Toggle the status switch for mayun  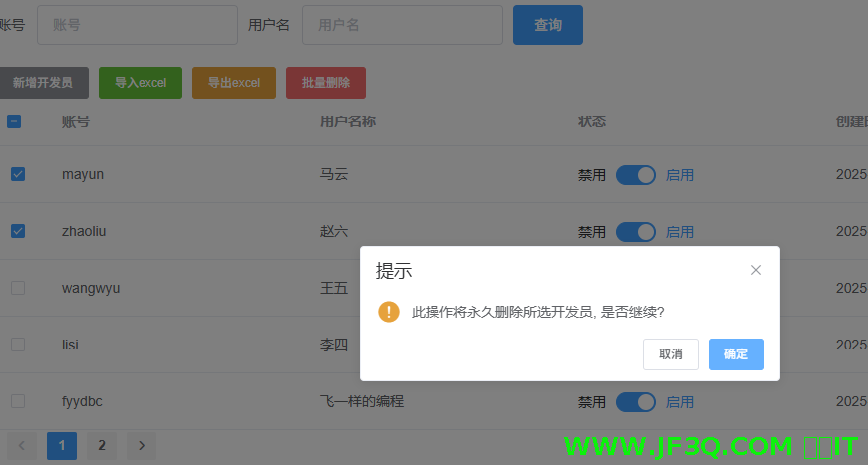[x=636, y=175]
